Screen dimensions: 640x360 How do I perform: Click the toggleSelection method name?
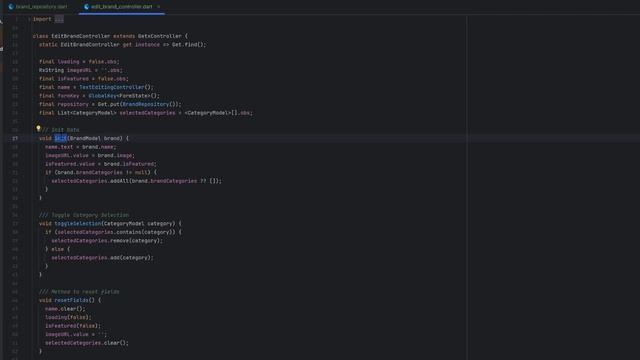pyautogui.click(x=78, y=224)
